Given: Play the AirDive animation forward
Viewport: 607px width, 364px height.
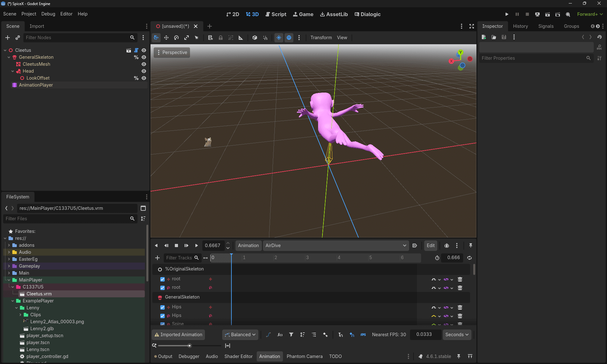Looking at the screenshot, I should (197, 246).
